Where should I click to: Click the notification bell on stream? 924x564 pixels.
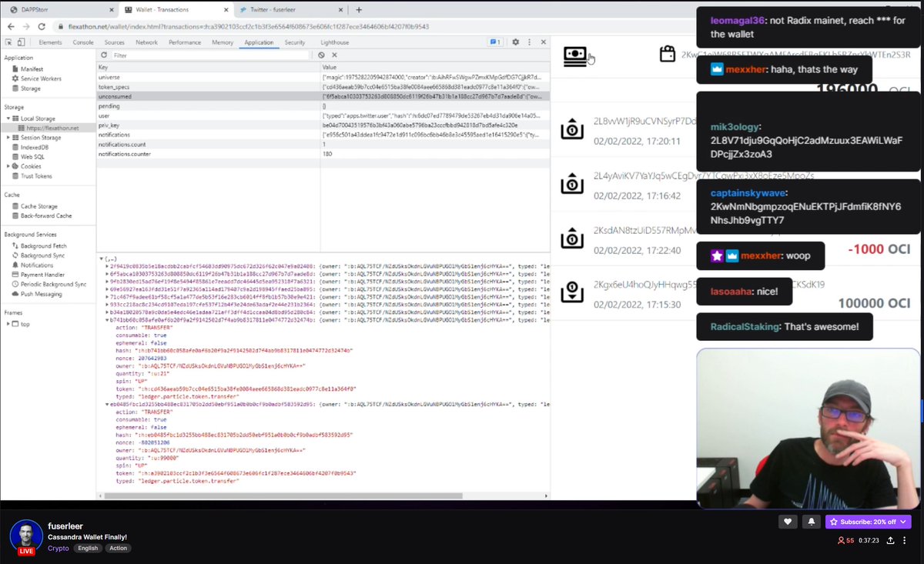(x=811, y=522)
